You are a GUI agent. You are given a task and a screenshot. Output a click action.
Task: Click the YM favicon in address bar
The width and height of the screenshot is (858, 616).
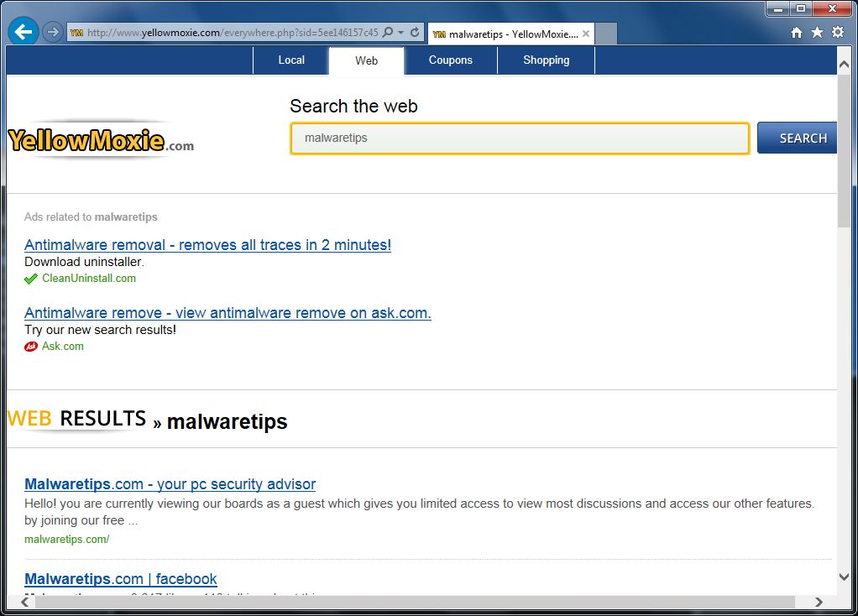(x=76, y=33)
